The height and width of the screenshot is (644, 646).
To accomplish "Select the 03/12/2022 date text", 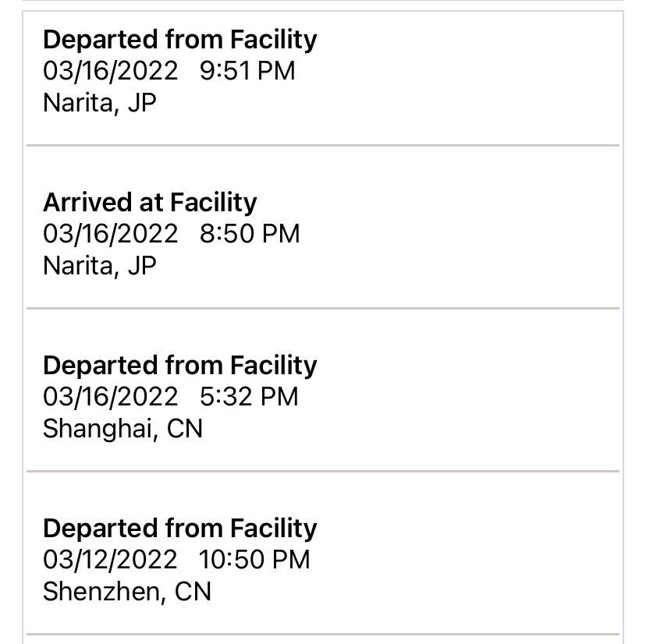I will [x=110, y=560].
